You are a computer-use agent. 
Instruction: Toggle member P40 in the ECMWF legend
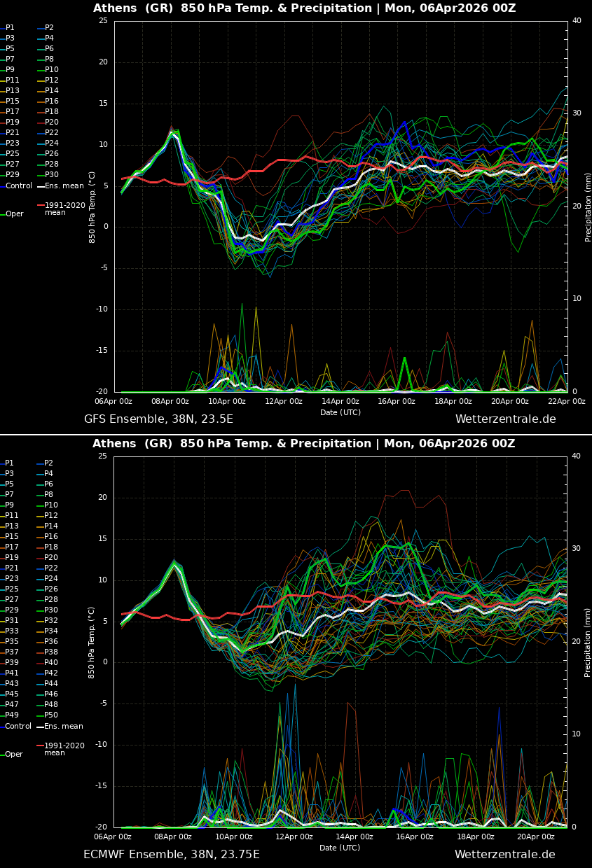pyautogui.click(x=51, y=663)
